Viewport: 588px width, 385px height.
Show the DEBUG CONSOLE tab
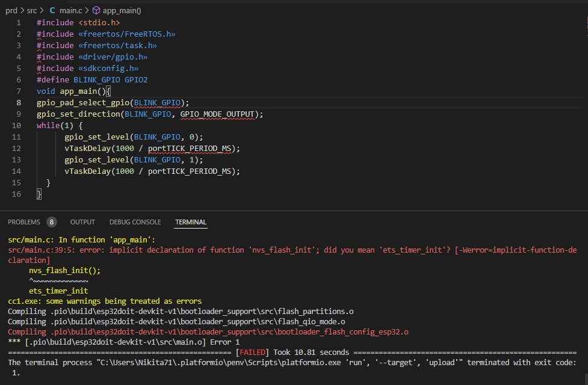click(x=135, y=222)
